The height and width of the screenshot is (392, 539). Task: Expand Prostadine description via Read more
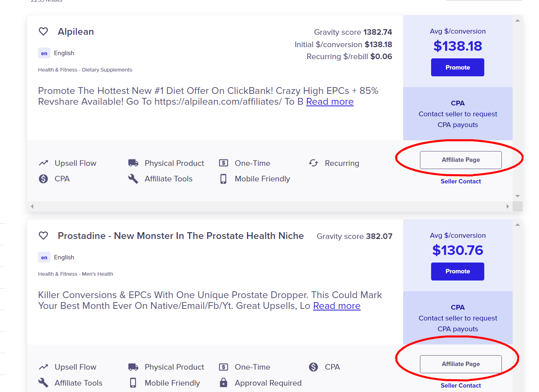coord(336,306)
